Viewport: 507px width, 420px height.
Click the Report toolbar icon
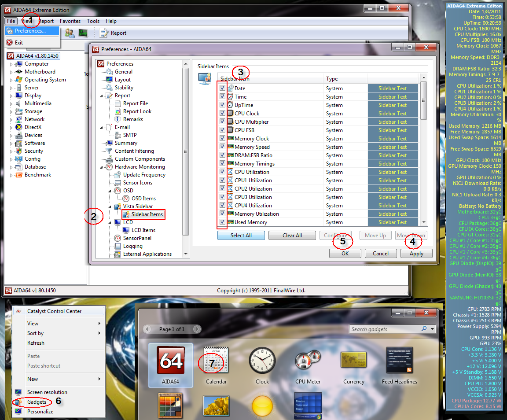[x=104, y=33]
